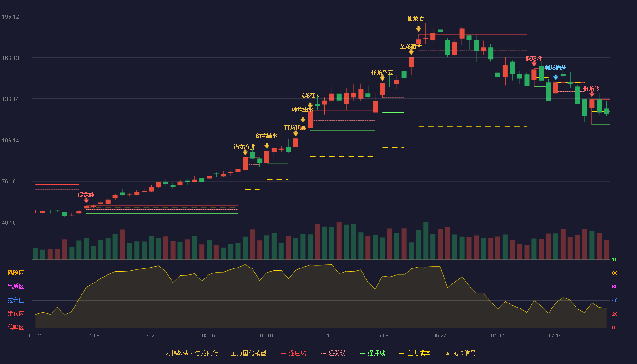Select the blue 勇龙抬头 signal label
This screenshot has height=364, width=637.
point(556,67)
